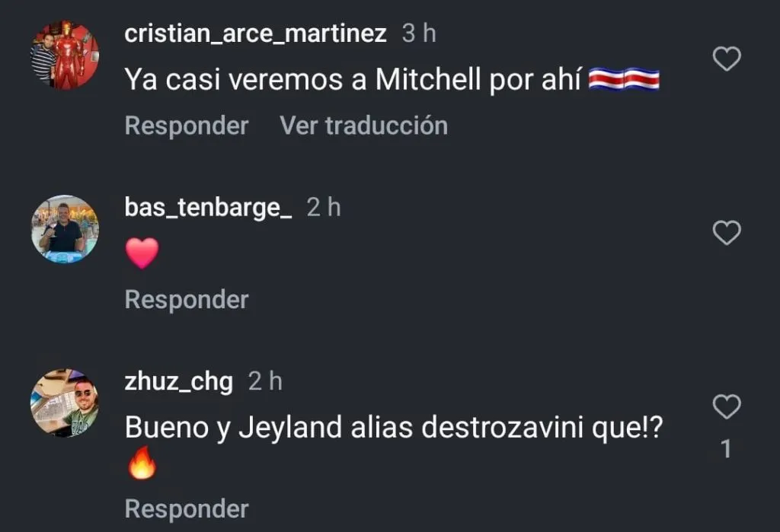The height and width of the screenshot is (532, 780).
Task: Click red heart emoji in bas_tenbarge_ comment
Action: point(142,253)
